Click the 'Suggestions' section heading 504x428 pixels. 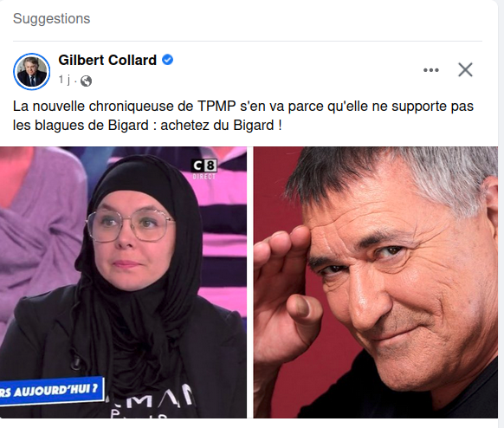[x=51, y=19]
